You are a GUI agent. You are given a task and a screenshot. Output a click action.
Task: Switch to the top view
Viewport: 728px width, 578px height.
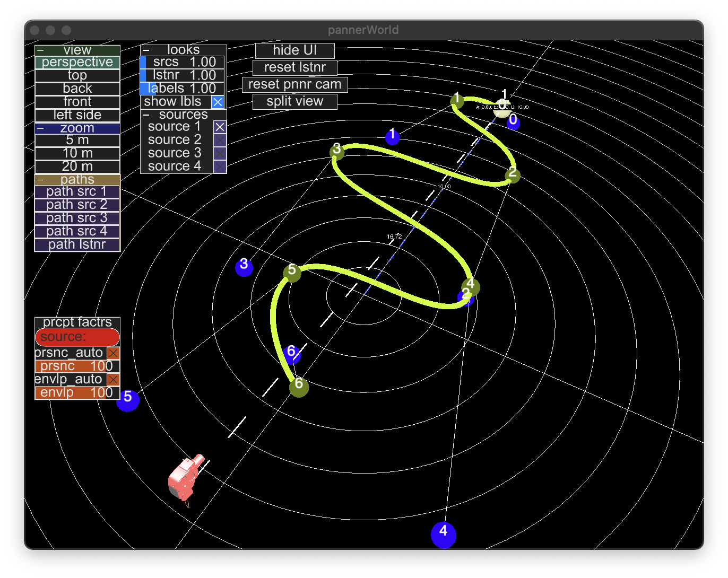[x=77, y=75]
